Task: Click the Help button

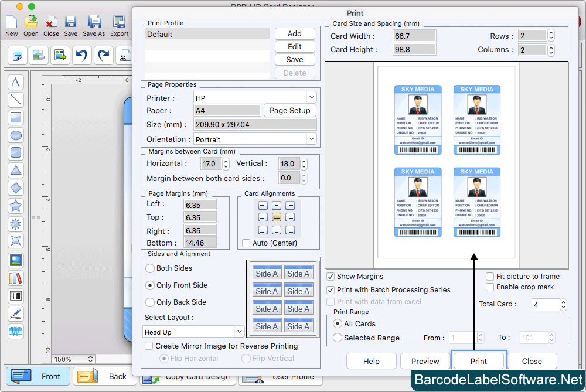Action: tap(371, 361)
